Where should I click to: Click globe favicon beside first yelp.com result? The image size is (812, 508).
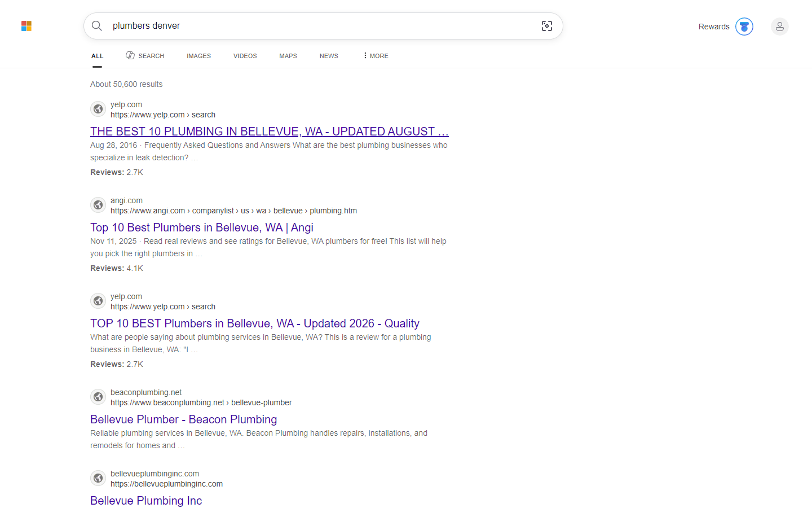tap(98, 109)
